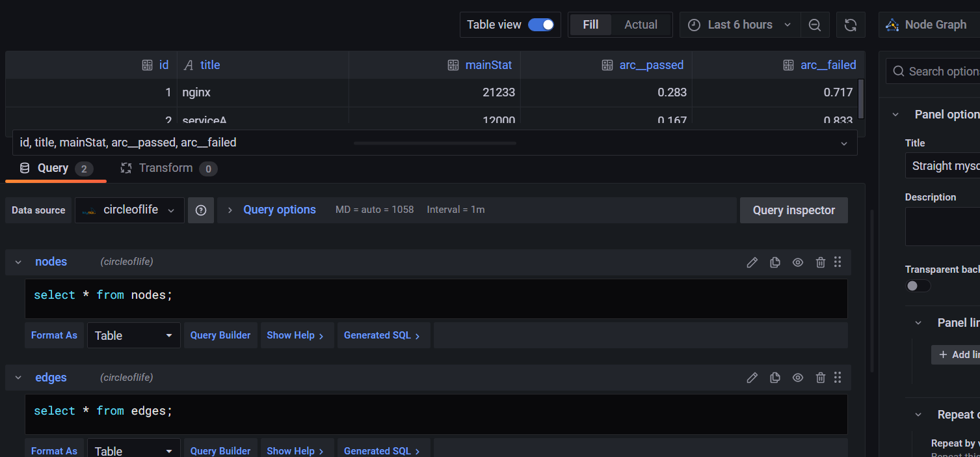
Task: Collapse the Repeat options section
Action: (x=918, y=415)
